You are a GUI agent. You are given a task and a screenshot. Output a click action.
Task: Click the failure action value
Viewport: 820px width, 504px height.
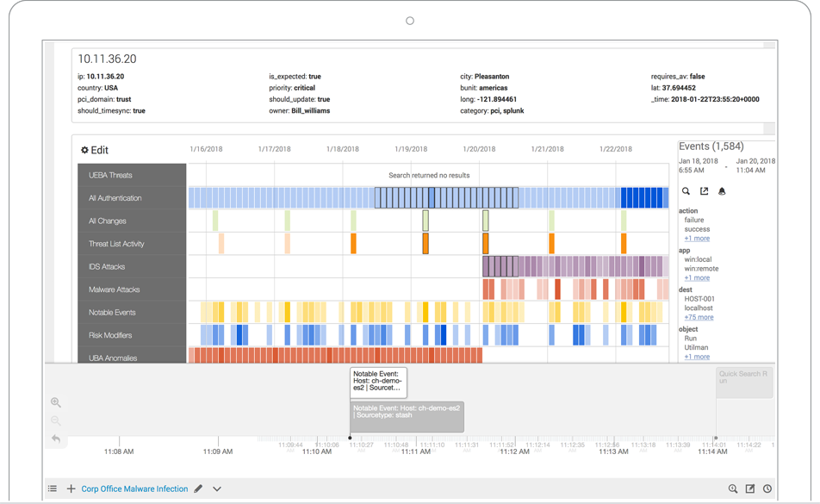(x=694, y=220)
